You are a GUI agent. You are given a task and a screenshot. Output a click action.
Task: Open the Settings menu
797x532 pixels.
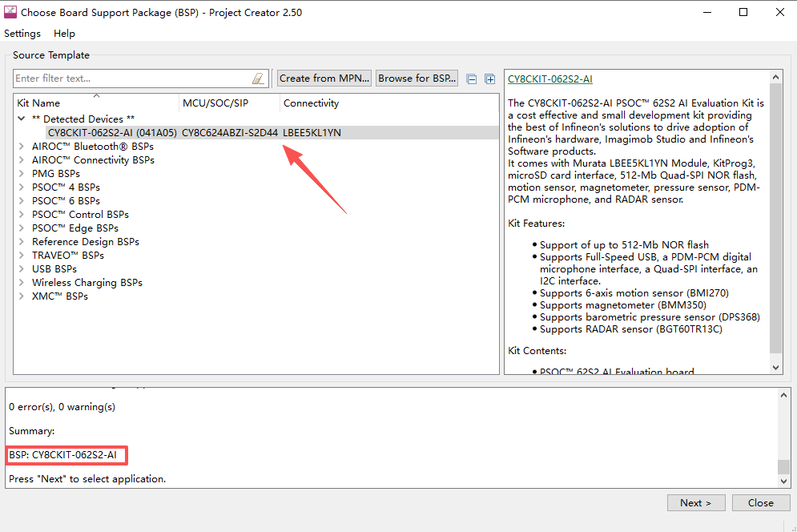point(22,34)
